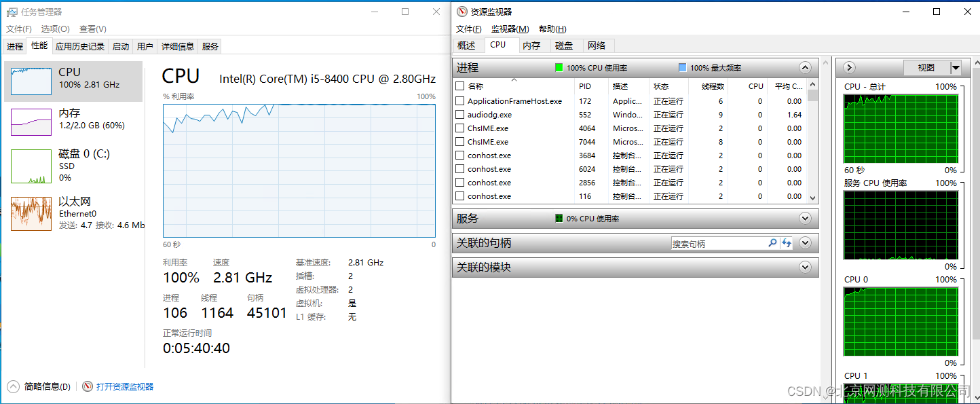Open 查看(V) menu in Task Manager
This screenshot has width=980, height=404.
click(x=93, y=29)
